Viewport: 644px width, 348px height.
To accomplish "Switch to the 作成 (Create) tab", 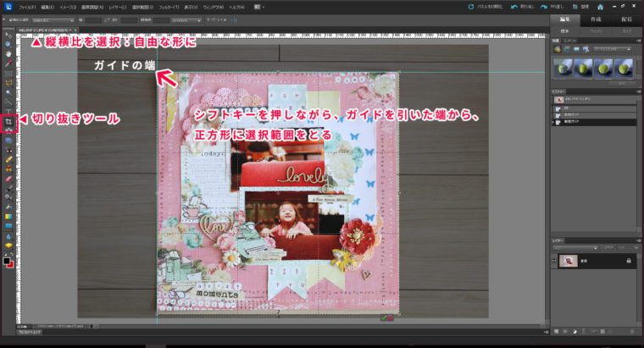I will 594,18.
